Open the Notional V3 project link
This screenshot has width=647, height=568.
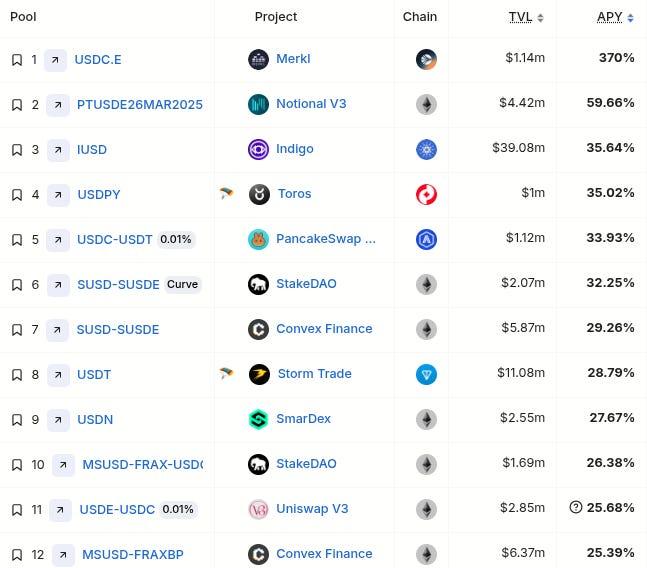coord(311,104)
